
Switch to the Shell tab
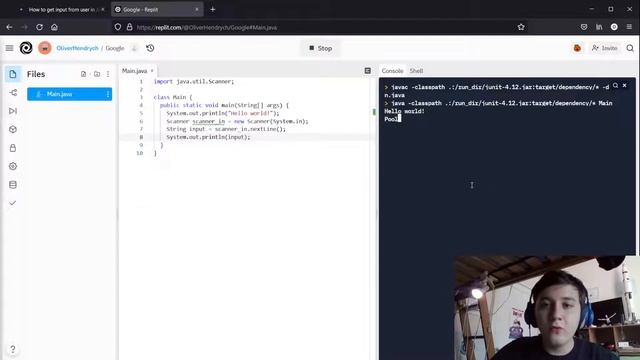[x=416, y=71]
